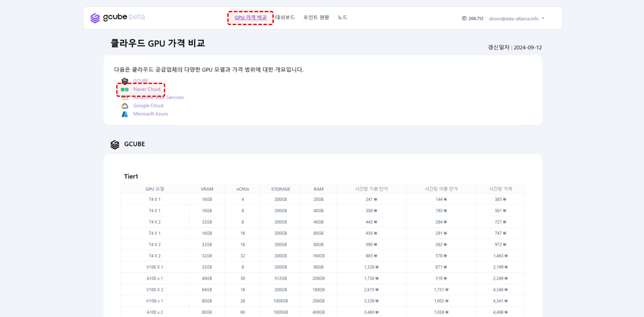Open the 포인트 현황 menu
Screen dimensions: 644x317
click(316, 17)
